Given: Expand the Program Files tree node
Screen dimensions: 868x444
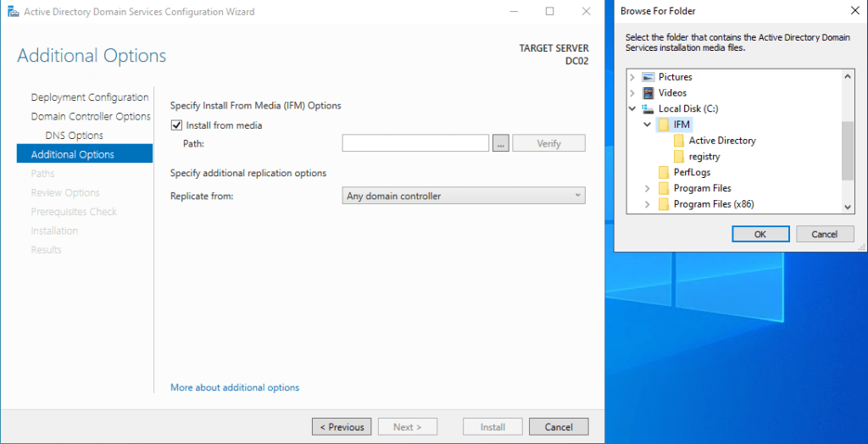Looking at the screenshot, I should click(x=648, y=188).
